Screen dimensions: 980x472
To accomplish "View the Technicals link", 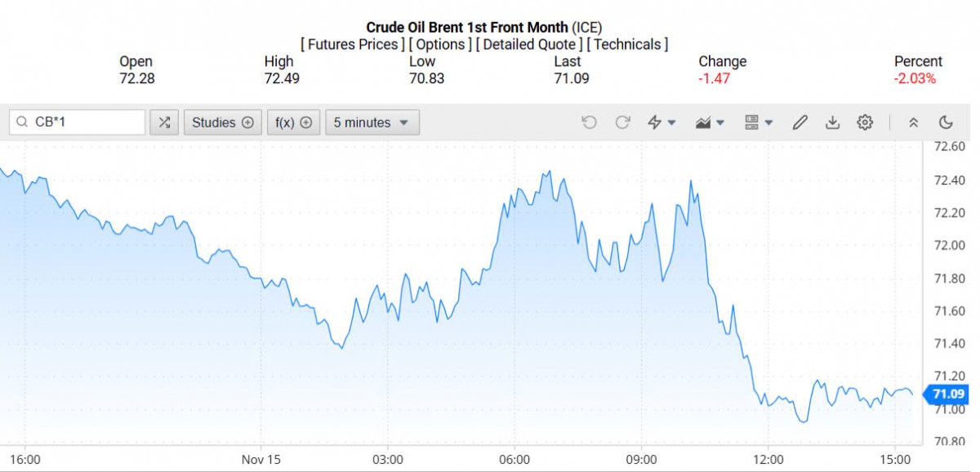I will point(627,44).
